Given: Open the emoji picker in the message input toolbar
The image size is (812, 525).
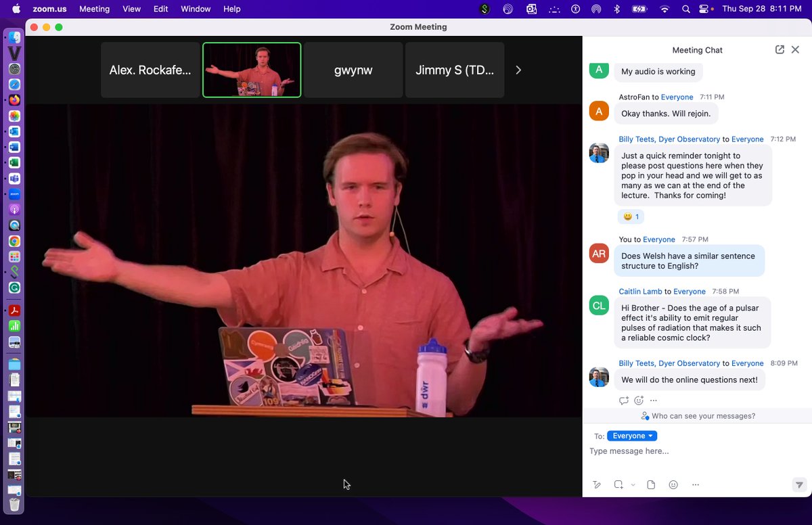Looking at the screenshot, I should (673, 484).
